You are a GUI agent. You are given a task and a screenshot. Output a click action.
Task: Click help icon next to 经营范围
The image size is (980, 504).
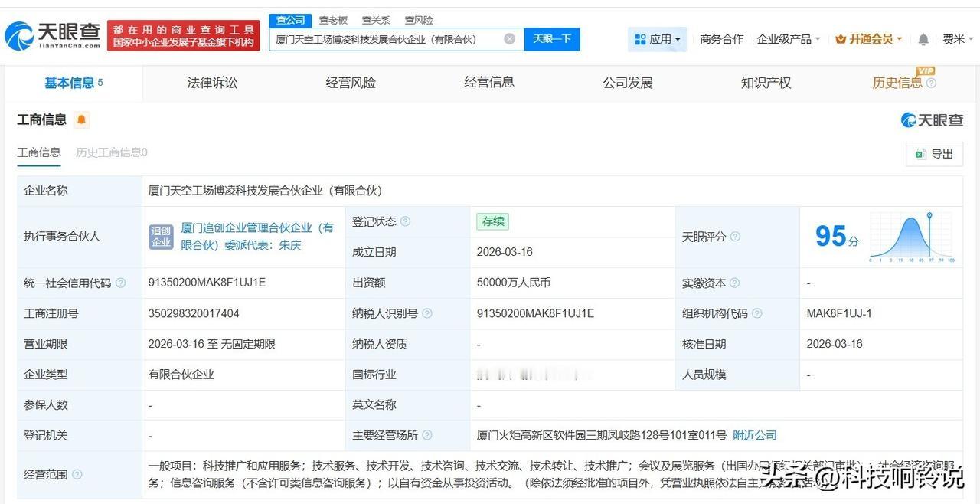click(77, 474)
